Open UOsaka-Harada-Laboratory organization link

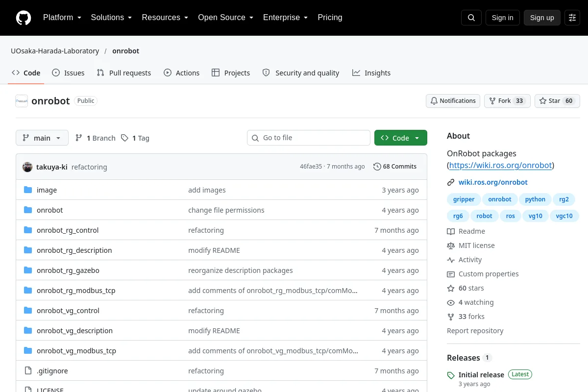click(x=55, y=51)
